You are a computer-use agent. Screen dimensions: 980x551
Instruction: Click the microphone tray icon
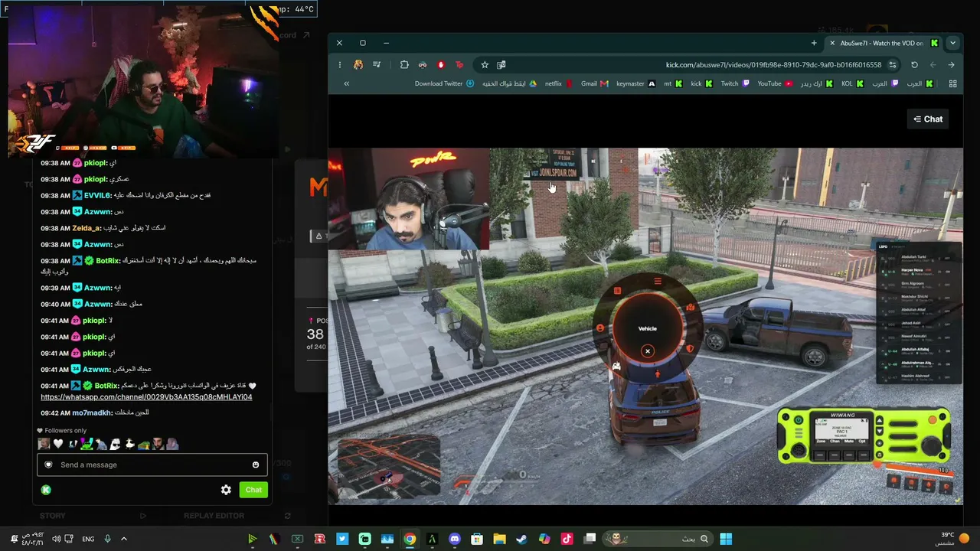pos(107,539)
